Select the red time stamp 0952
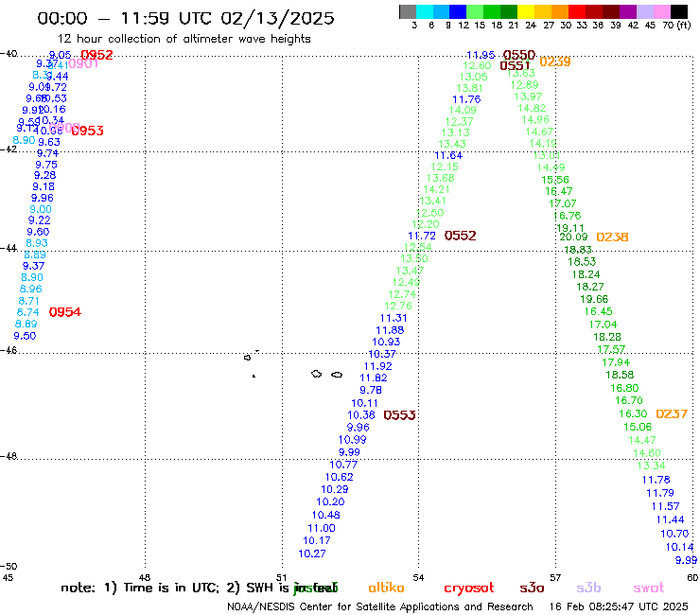The width and height of the screenshot is (700, 615). pos(96,55)
